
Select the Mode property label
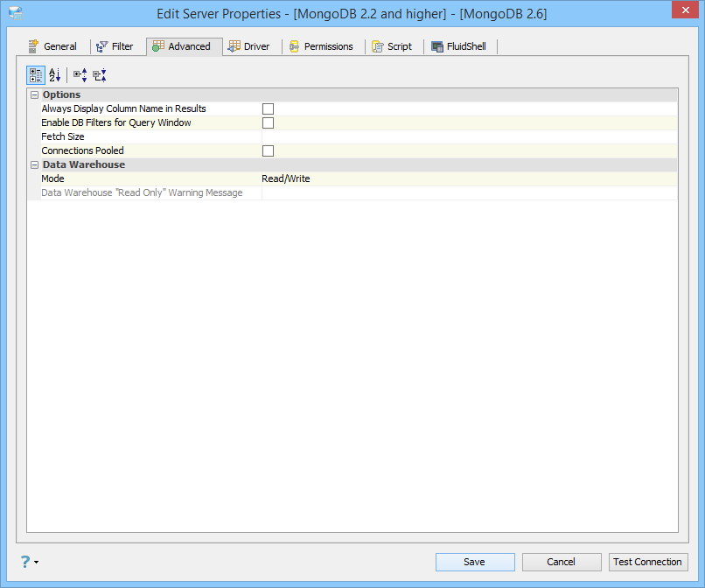click(53, 178)
